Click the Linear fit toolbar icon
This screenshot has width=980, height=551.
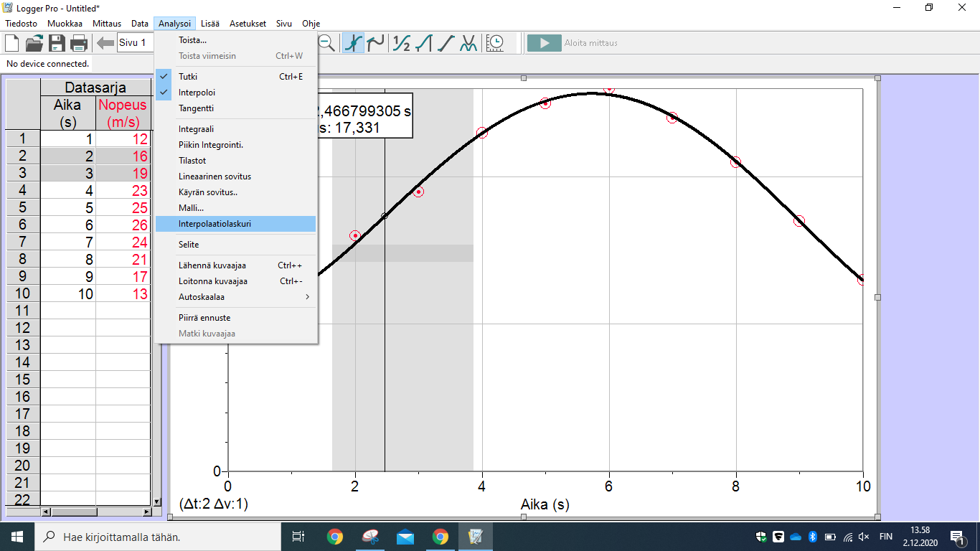tap(446, 43)
